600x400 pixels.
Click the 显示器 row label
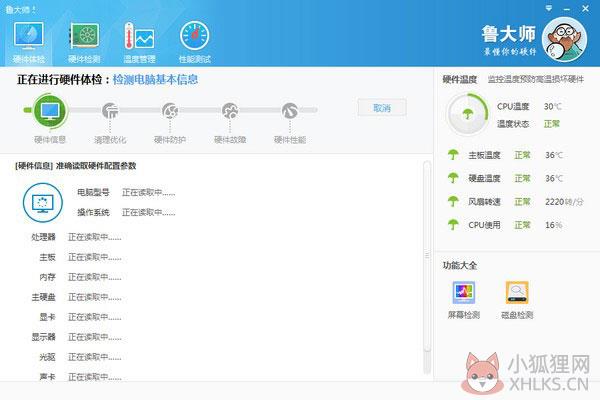click(x=44, y=337)
